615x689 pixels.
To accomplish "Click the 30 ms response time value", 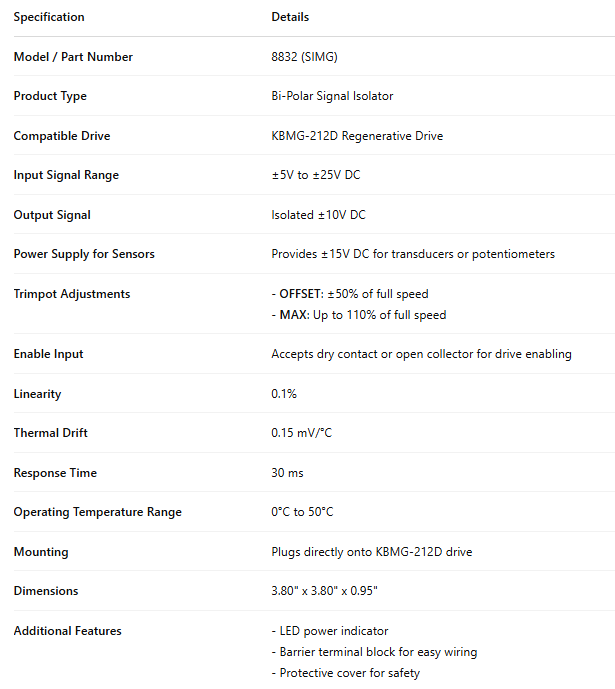I will click(287, 473).
